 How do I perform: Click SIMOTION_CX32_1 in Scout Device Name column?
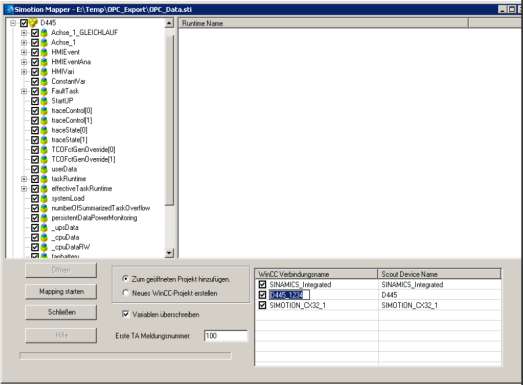410,305
